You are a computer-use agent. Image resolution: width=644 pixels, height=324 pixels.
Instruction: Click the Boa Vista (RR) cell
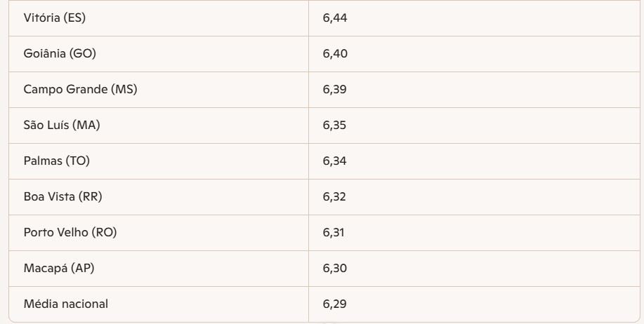point(63,197)
